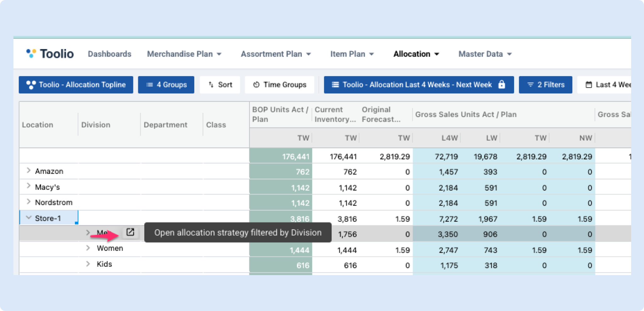The image size is (644, 311).
Task: Expand the Amazon row
Action: (x=29, y=171)
